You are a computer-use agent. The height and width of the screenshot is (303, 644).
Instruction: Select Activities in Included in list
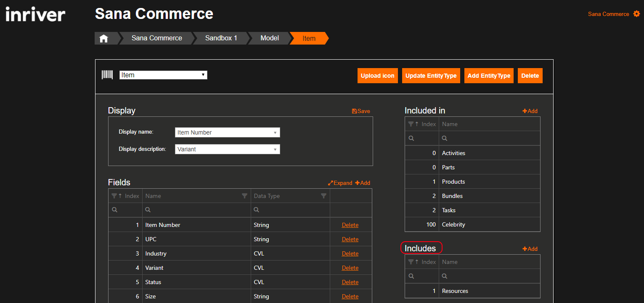pos(453,153)
